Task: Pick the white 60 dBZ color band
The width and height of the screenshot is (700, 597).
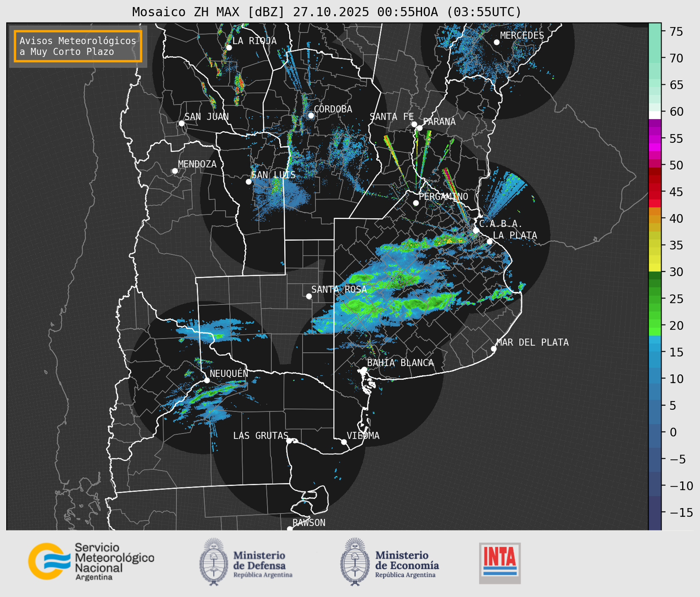Action: tap(655, 115)
